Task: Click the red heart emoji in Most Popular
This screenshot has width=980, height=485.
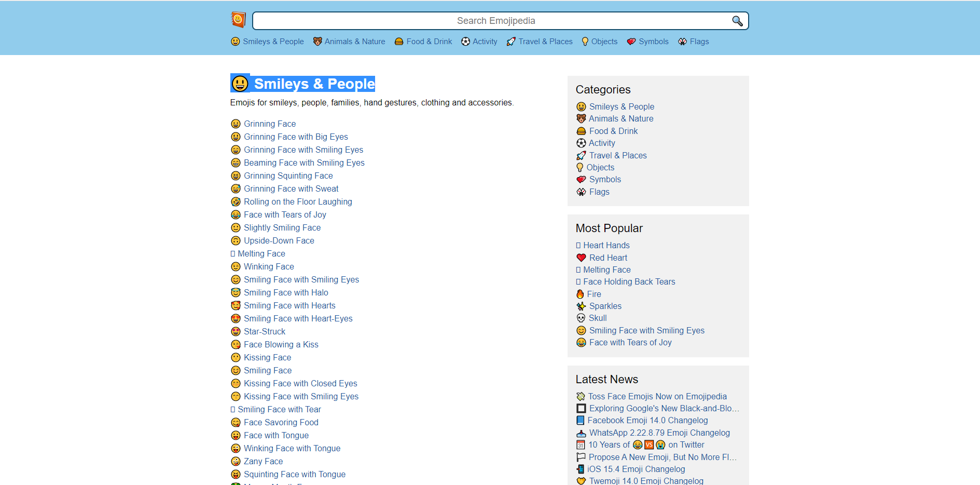Action: 581,258
